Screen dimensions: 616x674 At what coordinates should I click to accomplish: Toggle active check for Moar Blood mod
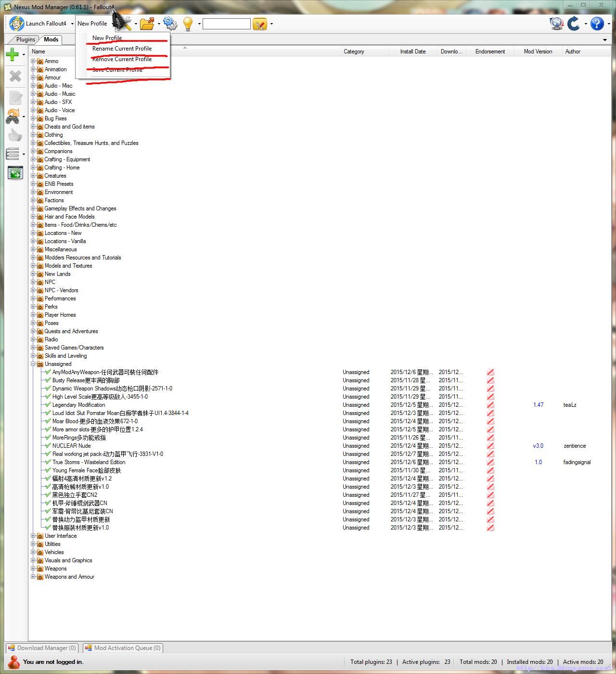pyautogui.click(x=48, y=421)
